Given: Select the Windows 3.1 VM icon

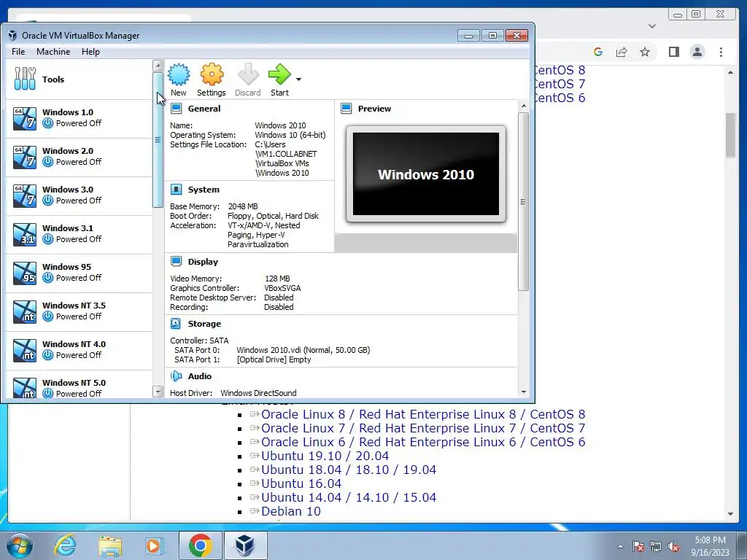Looking at the screenshot, I should pyautogui.click(x=25, y=234).
